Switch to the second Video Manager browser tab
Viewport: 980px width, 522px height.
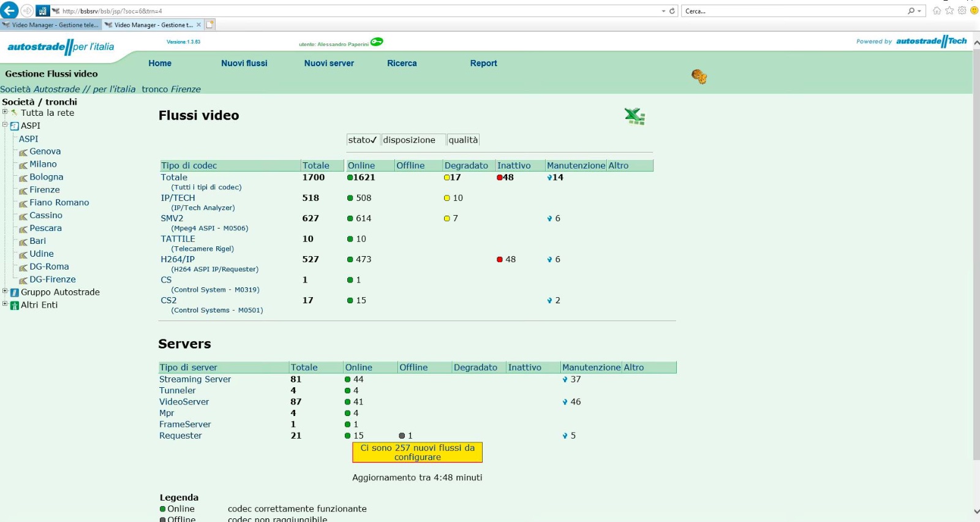(152, 25)
